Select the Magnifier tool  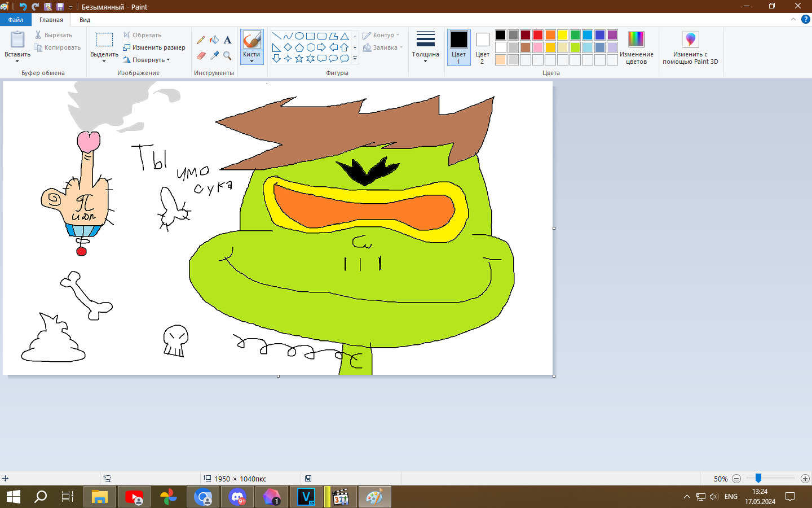(x=227, y=55)
